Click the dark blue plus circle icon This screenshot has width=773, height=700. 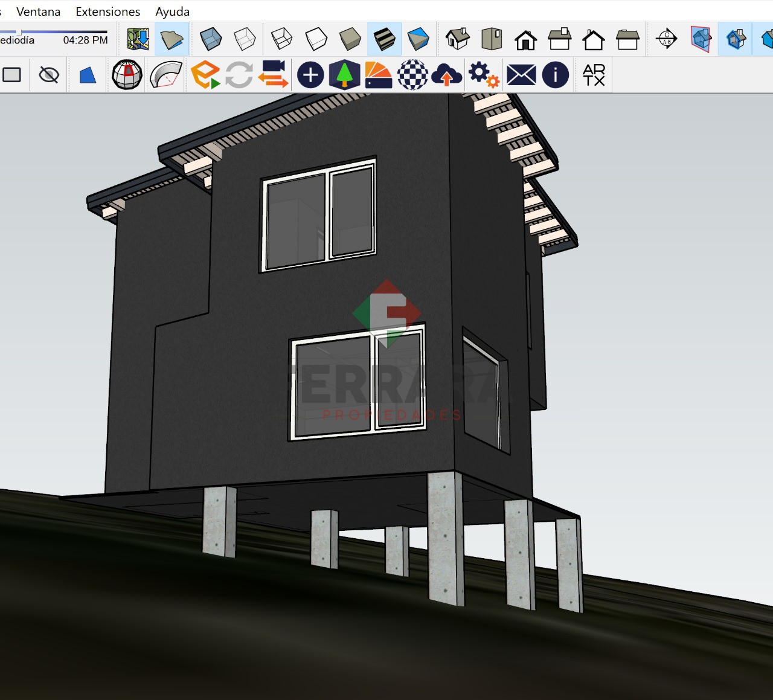click(310, 75)
